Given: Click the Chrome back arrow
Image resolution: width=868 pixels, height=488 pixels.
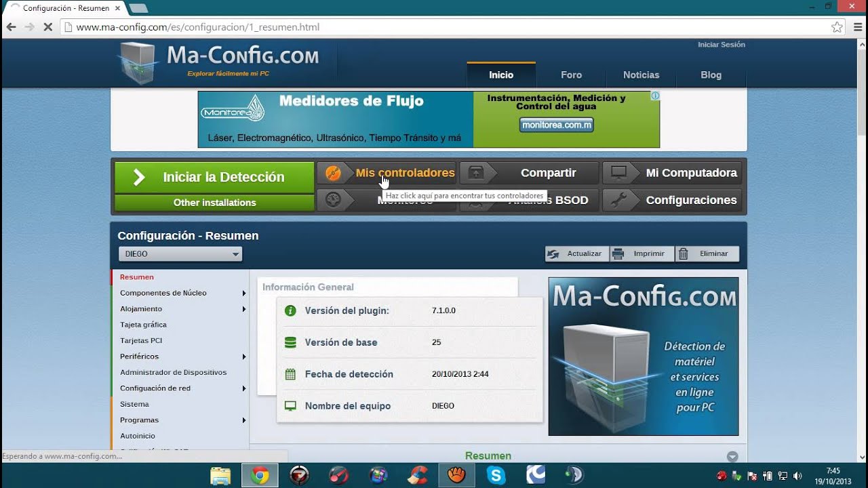Looking at the screenshot, I should pos(11,27).
